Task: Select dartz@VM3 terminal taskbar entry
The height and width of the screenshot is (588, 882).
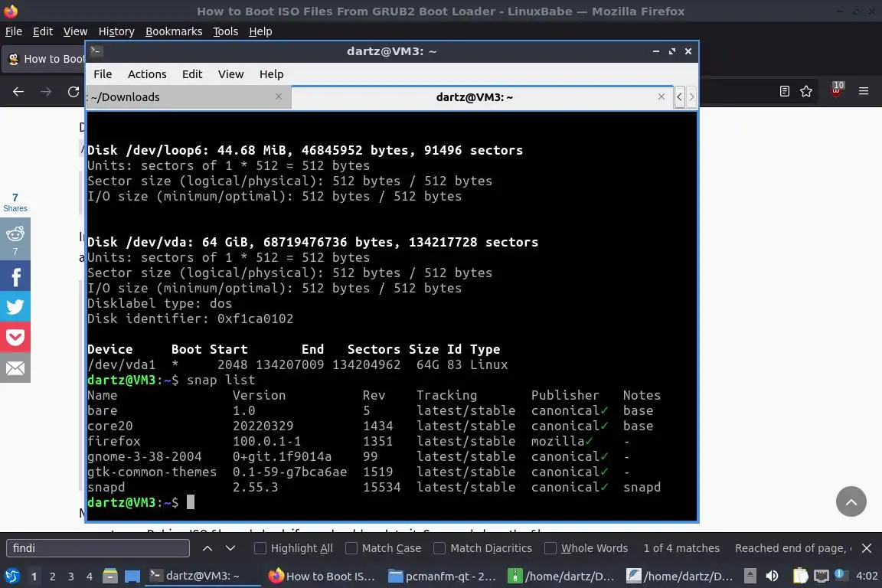Action: [x=202, y=576]
